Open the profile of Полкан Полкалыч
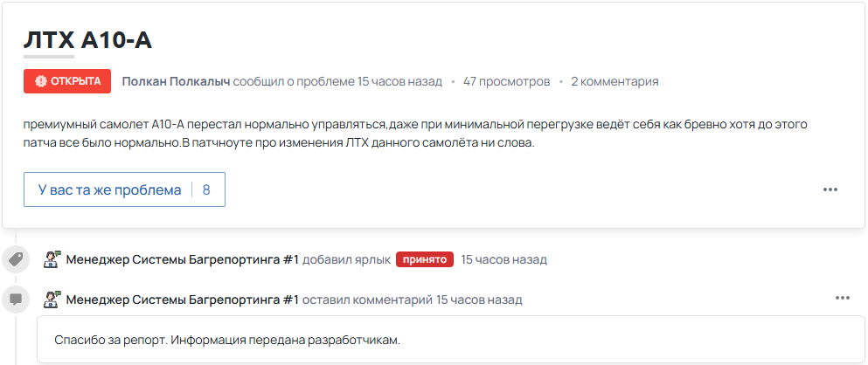Screen dimensions: 868x365 click(176, 81)
